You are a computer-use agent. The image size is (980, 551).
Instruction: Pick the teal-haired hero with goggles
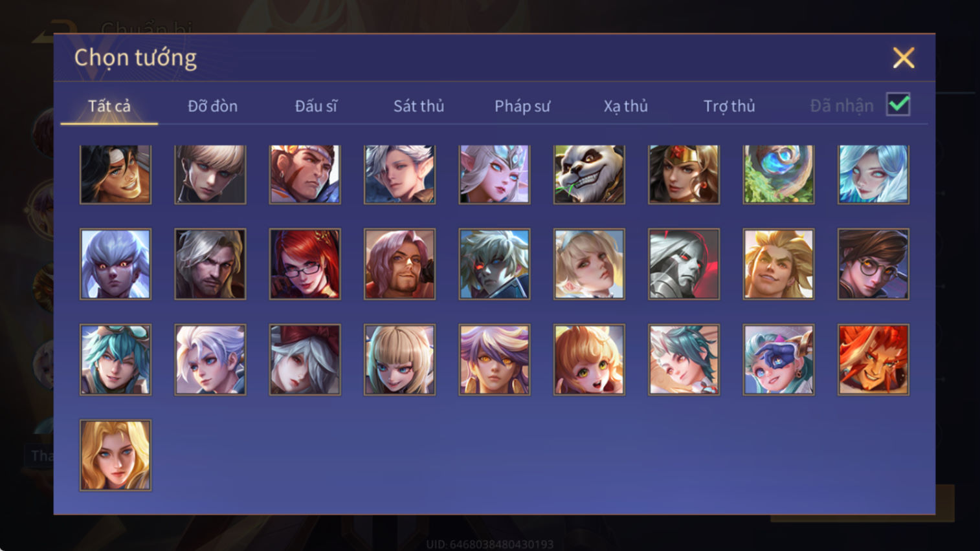pyautogui.click(x=115, y=360)
